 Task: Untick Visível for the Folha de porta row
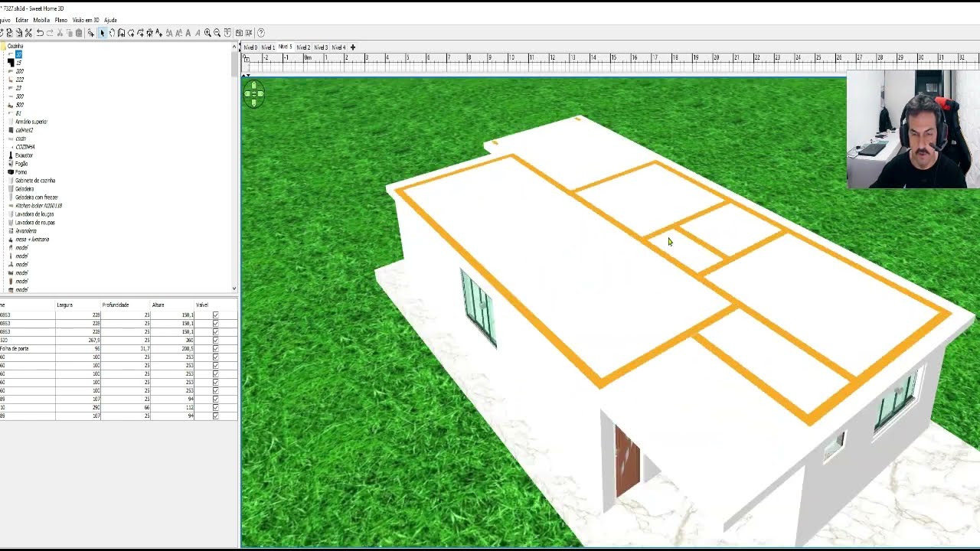coord(215,348)
